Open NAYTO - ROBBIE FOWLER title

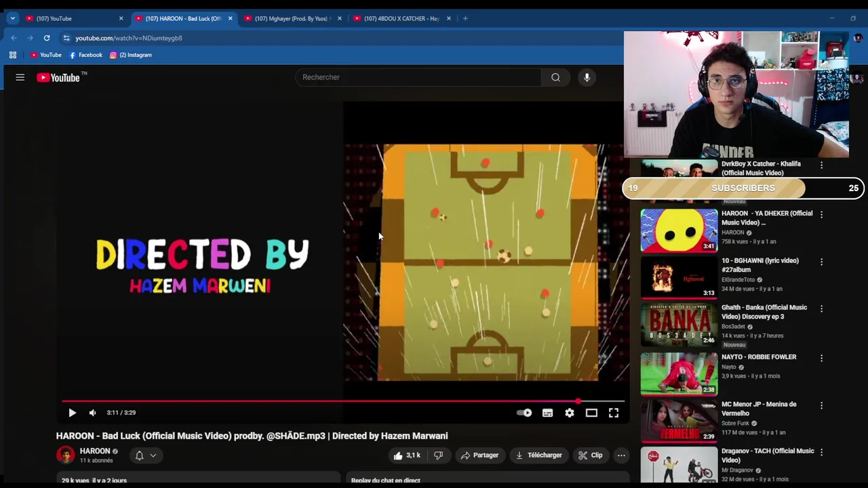pos(759,357)
